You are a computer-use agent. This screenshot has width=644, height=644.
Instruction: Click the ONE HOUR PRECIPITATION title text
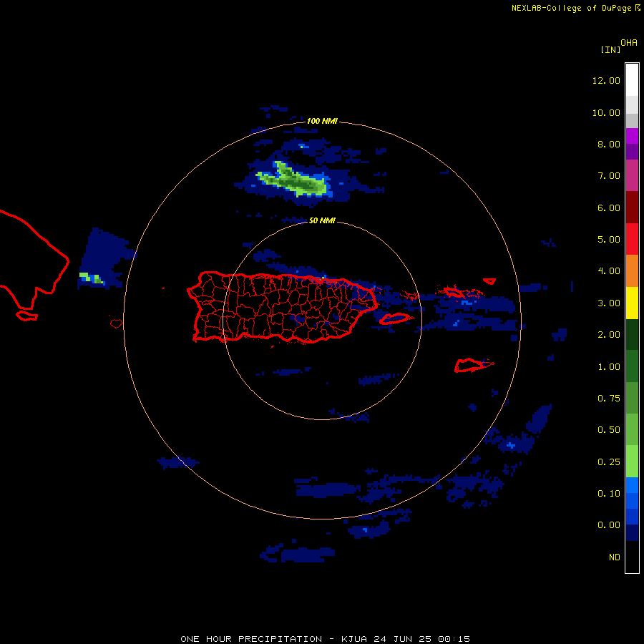click(x=251, y=639)
